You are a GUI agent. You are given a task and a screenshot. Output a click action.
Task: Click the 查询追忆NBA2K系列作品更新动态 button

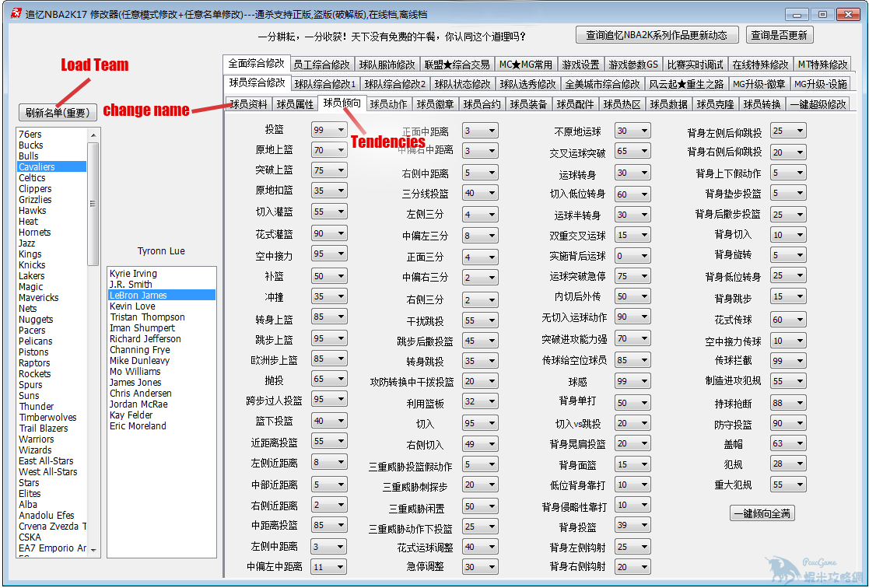[x=657, y=35]
